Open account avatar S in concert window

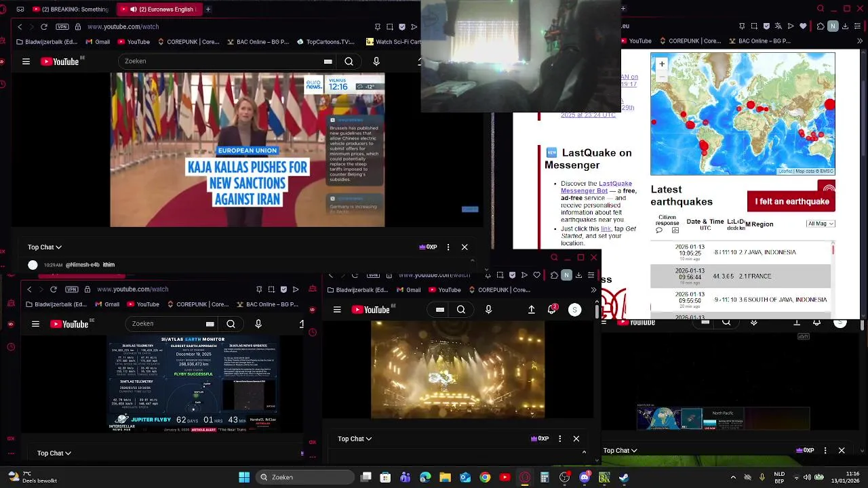(x=574, y=310)
